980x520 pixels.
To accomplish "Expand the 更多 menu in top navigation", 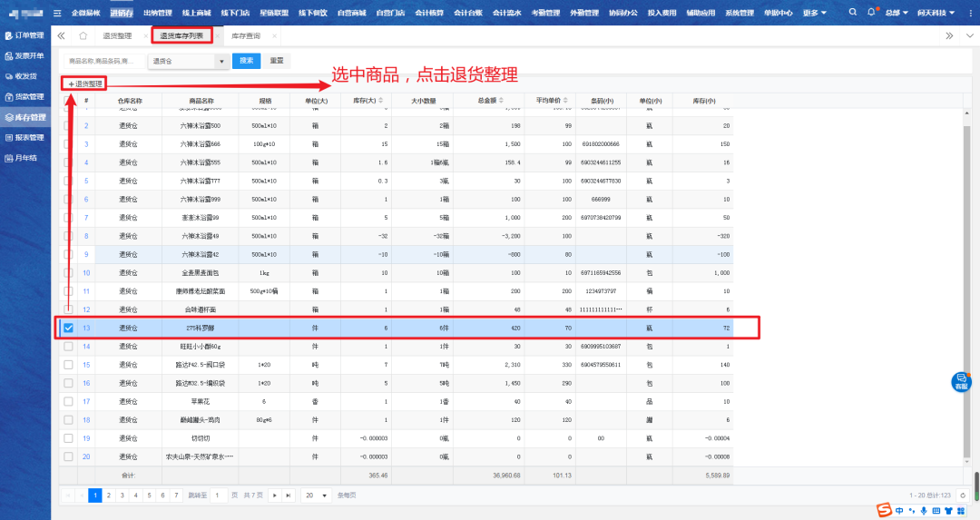I will click(814, 13).
